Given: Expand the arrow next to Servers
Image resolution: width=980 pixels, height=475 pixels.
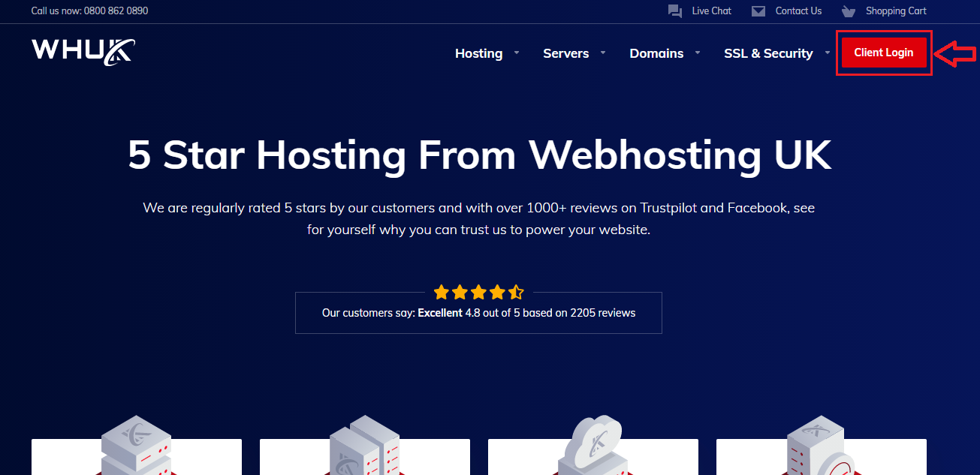Looking at the screenshot, I should (603, 53).
